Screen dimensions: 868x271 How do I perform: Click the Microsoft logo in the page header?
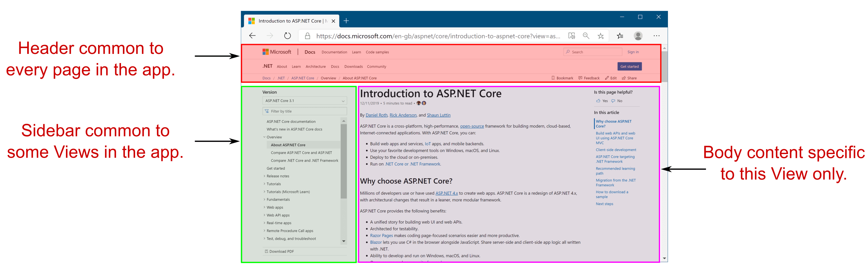[x=277, y=52]
